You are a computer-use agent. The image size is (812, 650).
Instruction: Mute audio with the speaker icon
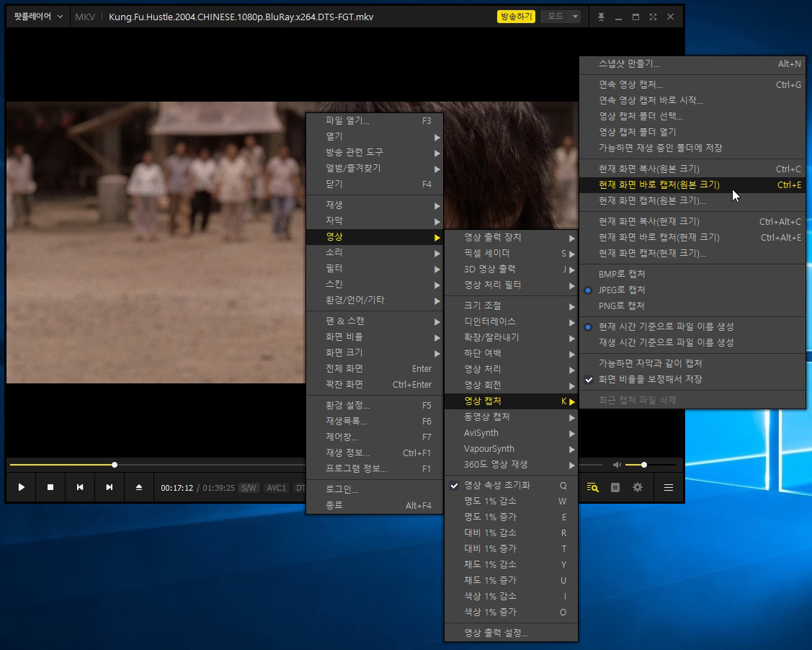pos(617,465)
